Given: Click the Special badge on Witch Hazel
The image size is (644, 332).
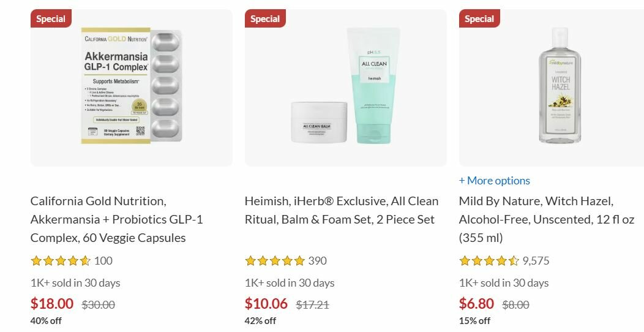Looking at the screenshot, I should 479,19.
